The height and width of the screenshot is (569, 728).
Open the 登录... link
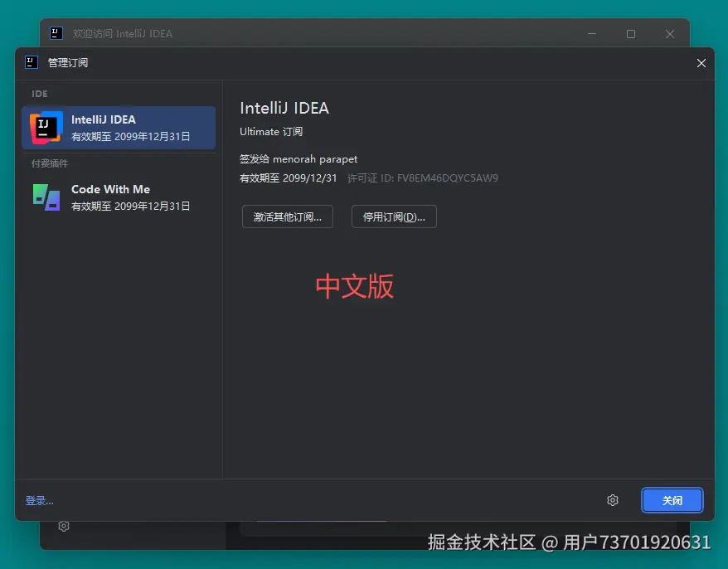pos(40,501)
